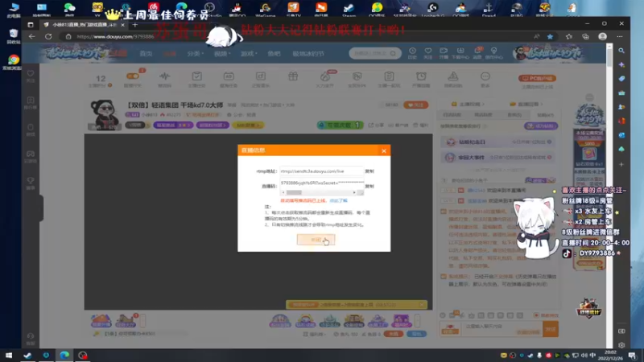644x362 pixels.
Task: Click the stream key horizontal scrollbar thumb
Action: click(x=294, y=192)
